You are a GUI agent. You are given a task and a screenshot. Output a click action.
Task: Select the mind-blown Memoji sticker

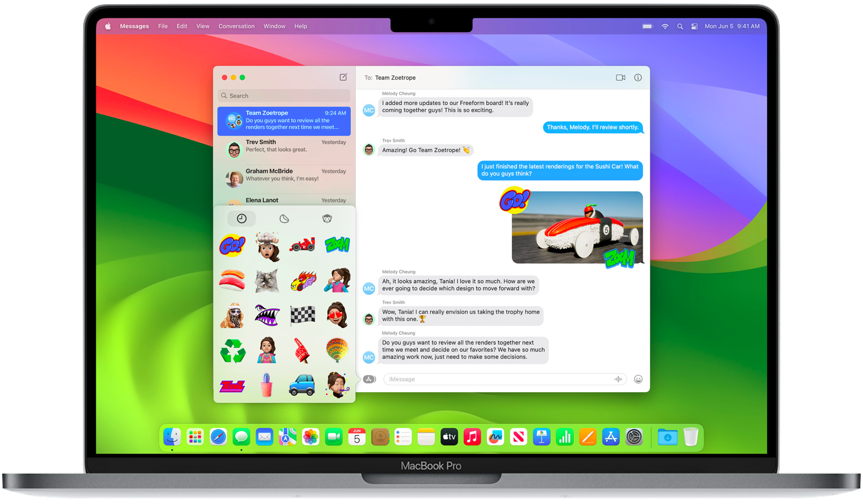tap(267, 247)
